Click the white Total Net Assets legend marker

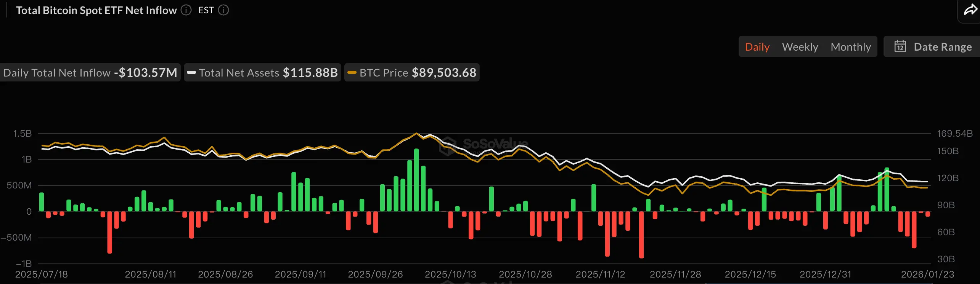point(191,73)
